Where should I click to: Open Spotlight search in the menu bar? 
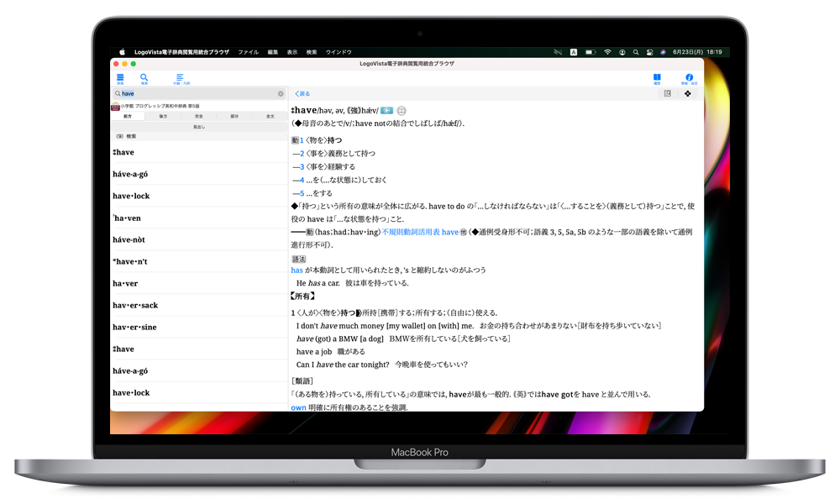point(636,52)
